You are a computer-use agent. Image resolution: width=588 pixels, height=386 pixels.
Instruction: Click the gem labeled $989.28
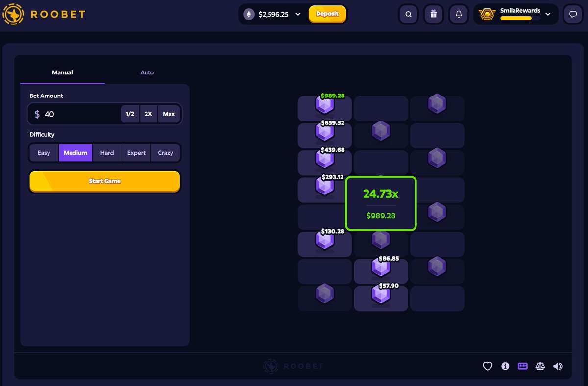(x=324, y=105)
